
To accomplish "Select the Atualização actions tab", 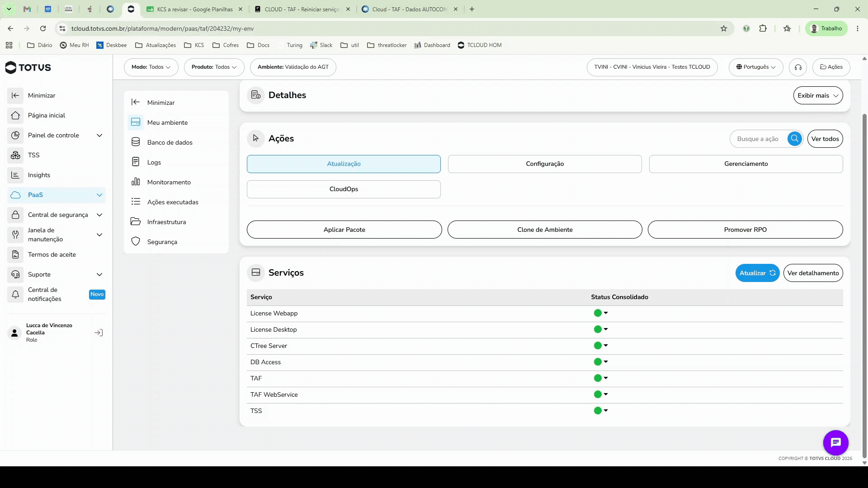I will pyautogui.click(x=344, y=164).
